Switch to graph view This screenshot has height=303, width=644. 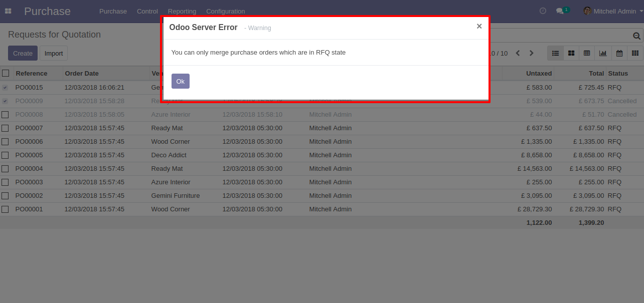(603, 53)
